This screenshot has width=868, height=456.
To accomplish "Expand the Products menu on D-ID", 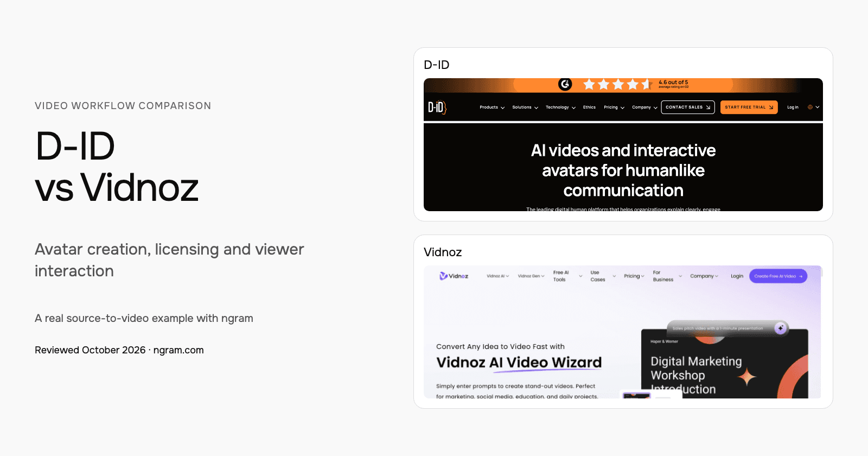I will coord(492,107).
